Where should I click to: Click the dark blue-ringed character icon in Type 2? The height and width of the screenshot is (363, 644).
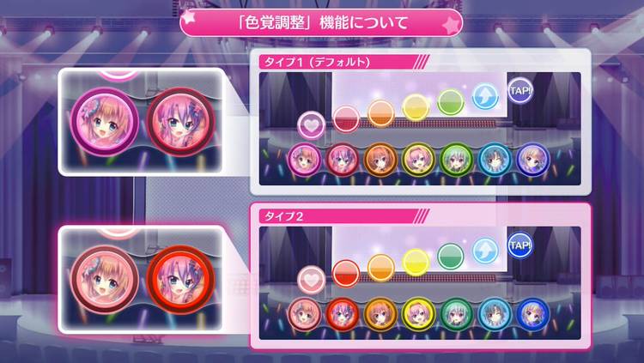532,314
